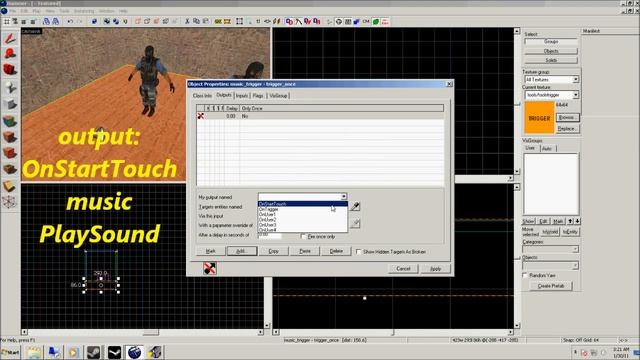
Task: Open the User VisGroups tab
Action: pyautogui.click(x=530, y=148)
